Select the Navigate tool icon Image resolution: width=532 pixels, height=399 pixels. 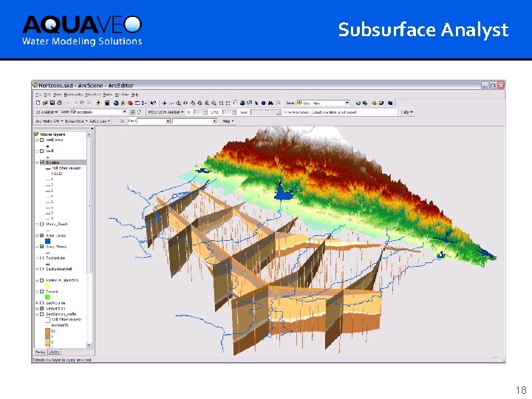[x=164, y=103]
